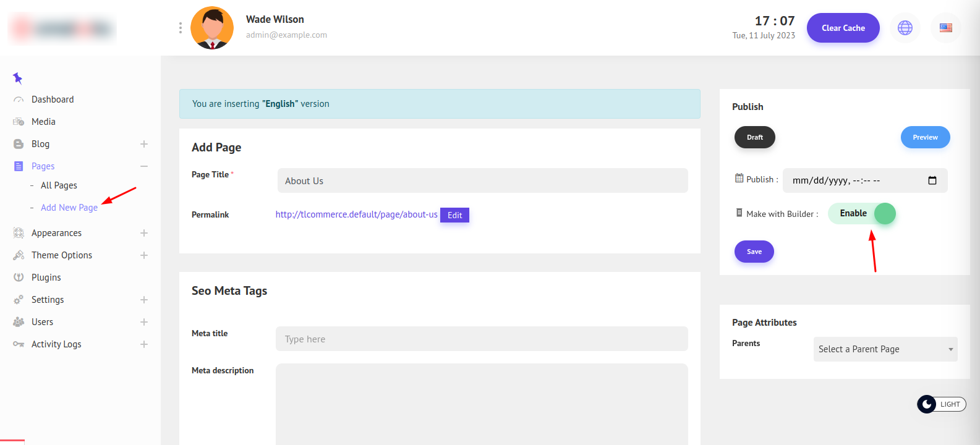Image resolution: width=980 pixels, height=445 pixels.
Task: Click the globe icon in header
Action: 905,28
